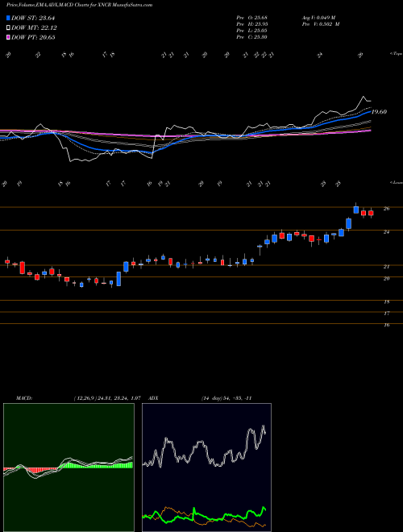Image resolution: width=403 pixels, height=532 pixels.
Task: Click the thick blue EMA line end
Action: [370, 111]
